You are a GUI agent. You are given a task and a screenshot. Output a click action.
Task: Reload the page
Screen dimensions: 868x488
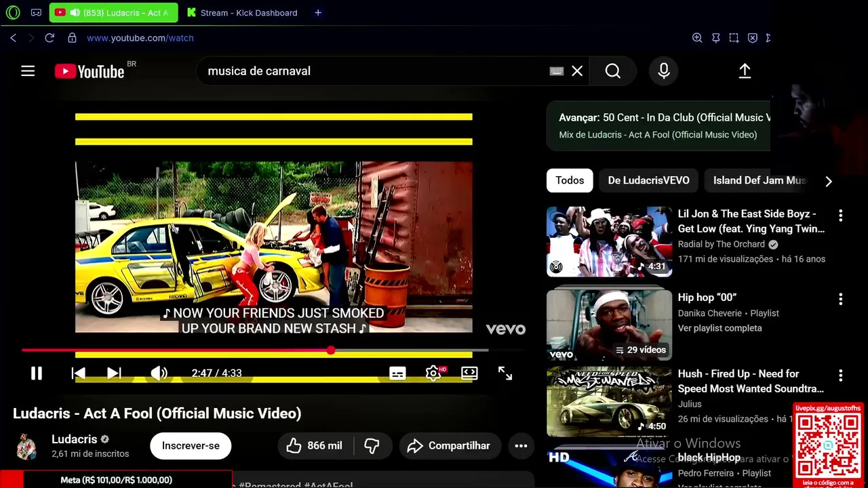(x=50, y=38)
